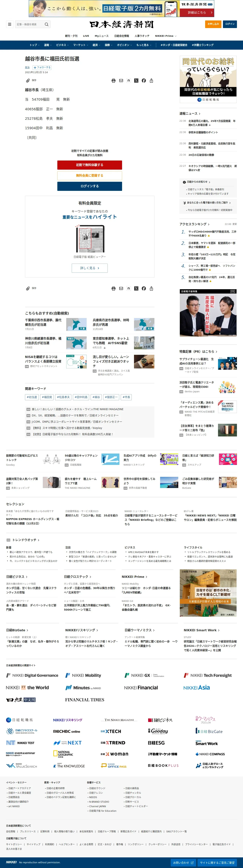Open the hamburger menu icon

(9, 24)
